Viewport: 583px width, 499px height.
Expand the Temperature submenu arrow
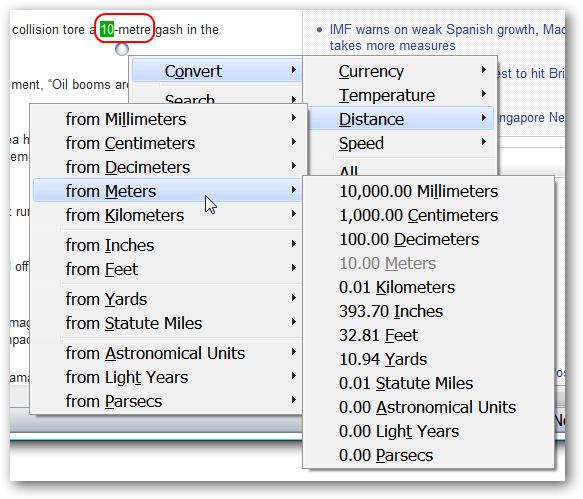coord(483,94)
